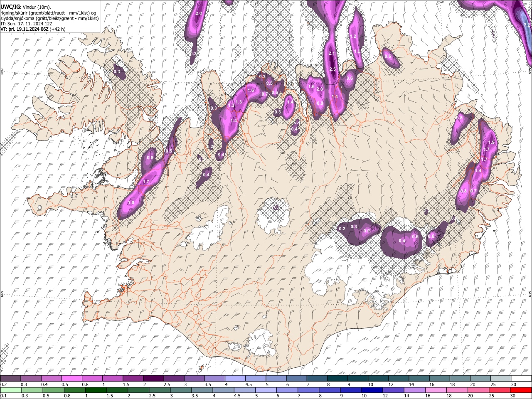Viewport: 532px width, 399px height.
Task: Click the '3.5' label on the snow legend row
Action: (207, 384)
